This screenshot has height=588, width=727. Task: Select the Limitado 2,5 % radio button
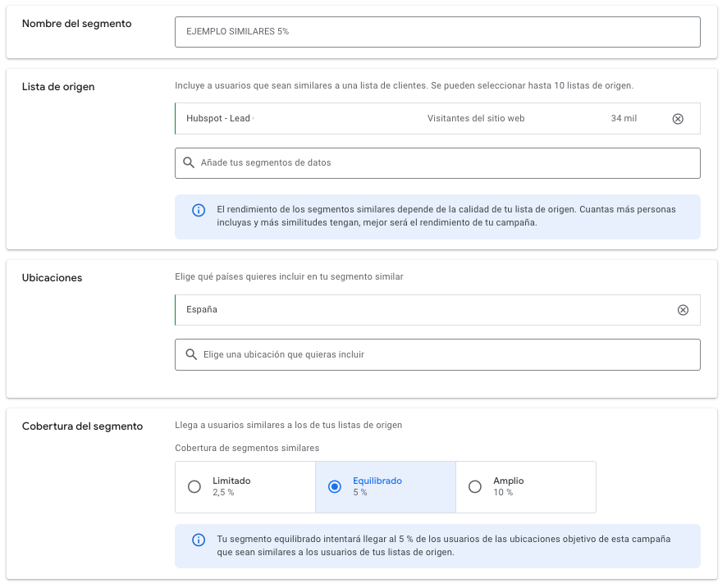coord(194,486)
